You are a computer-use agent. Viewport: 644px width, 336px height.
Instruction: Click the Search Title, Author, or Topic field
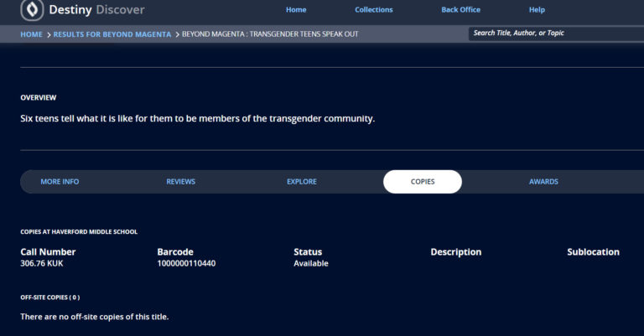(556, 34)
